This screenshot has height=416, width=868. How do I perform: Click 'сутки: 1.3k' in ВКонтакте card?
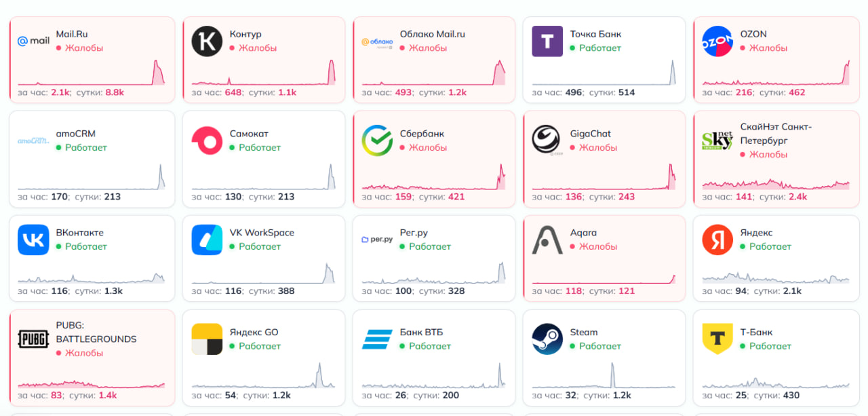click(98, 291)
